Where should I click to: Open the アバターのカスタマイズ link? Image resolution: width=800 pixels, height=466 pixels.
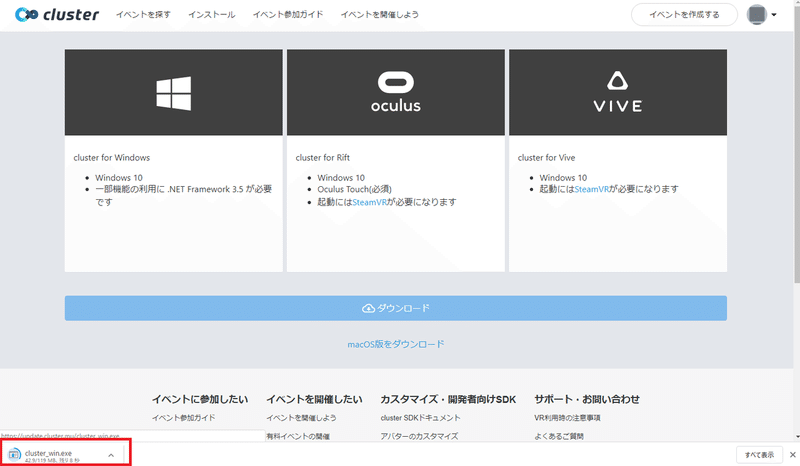coord(419,436)
